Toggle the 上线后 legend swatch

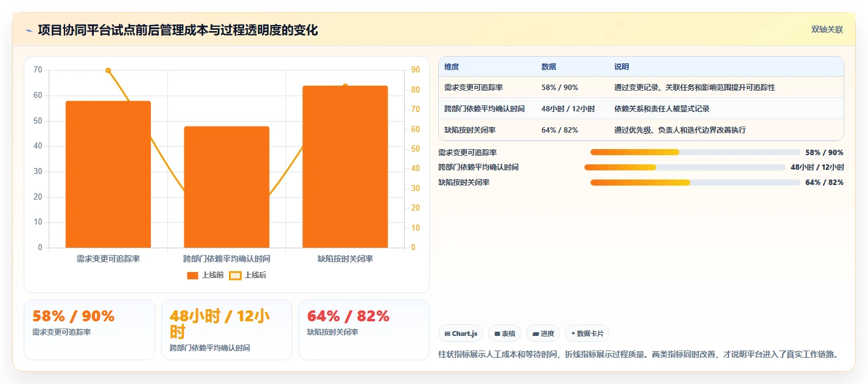235,275
